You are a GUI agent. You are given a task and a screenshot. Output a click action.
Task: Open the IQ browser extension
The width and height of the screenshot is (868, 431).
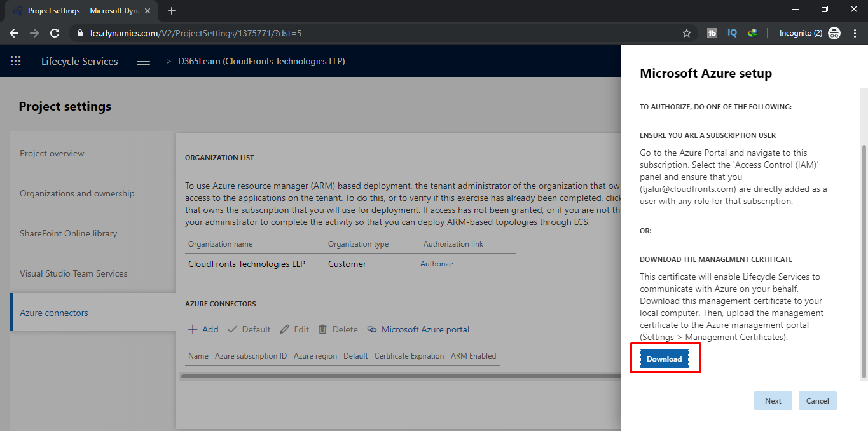(732, 33)
